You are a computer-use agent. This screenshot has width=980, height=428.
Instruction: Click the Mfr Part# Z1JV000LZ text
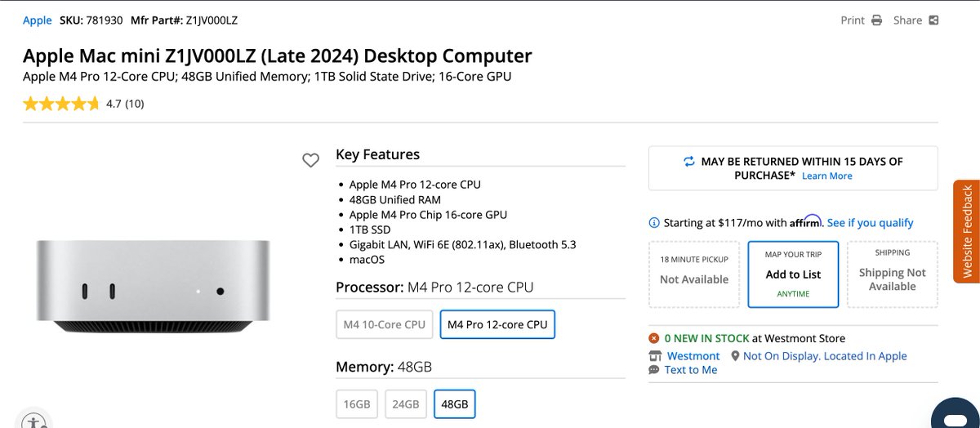tap(185, 20)
